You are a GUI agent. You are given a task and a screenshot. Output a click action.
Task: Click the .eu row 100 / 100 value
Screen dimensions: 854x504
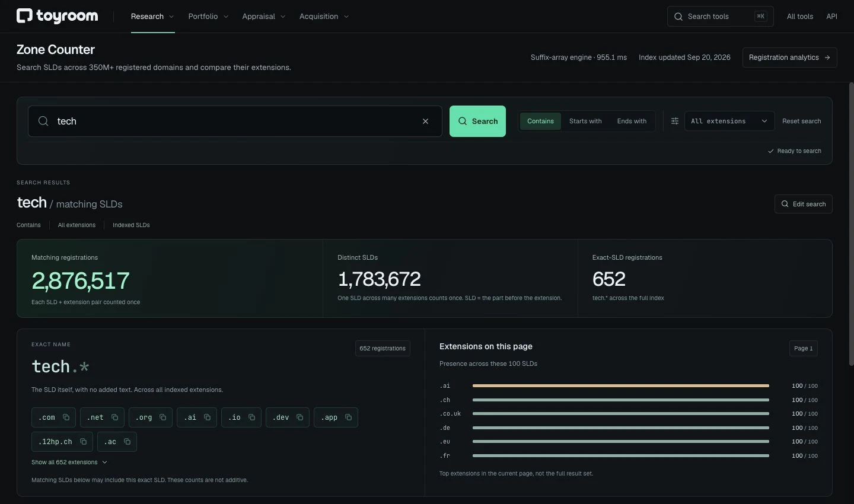[x=805, y=442]
